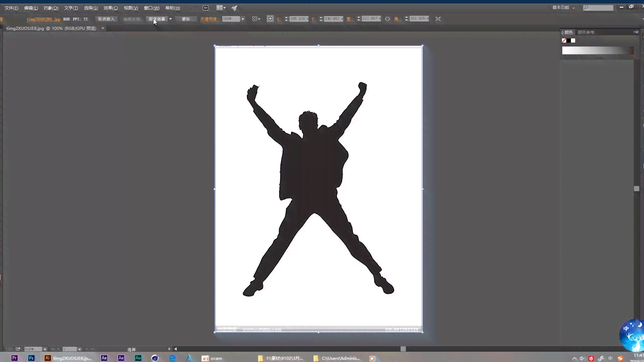Screen dimensions: 644x362
Task: Toggle constrain width and height proportions link
Action: (x=388, y=19)
